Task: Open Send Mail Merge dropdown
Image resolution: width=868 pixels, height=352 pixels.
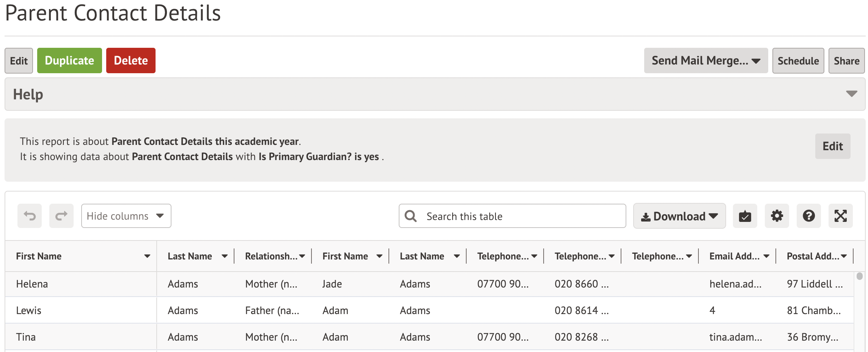Action: pyautogui.click(x=706, y=61)
